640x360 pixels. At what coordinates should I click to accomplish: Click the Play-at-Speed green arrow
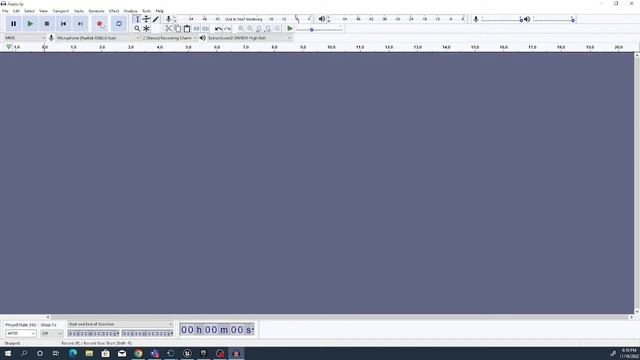290,29
